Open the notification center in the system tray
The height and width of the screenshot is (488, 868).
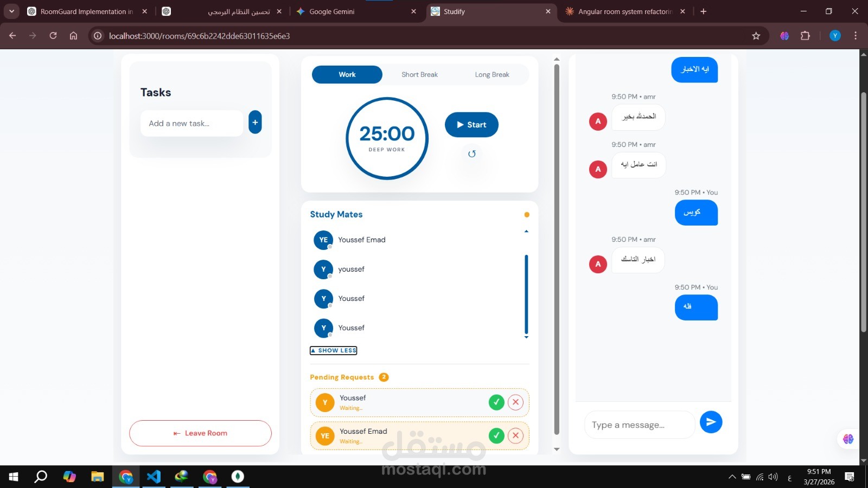tap(850, 477)
